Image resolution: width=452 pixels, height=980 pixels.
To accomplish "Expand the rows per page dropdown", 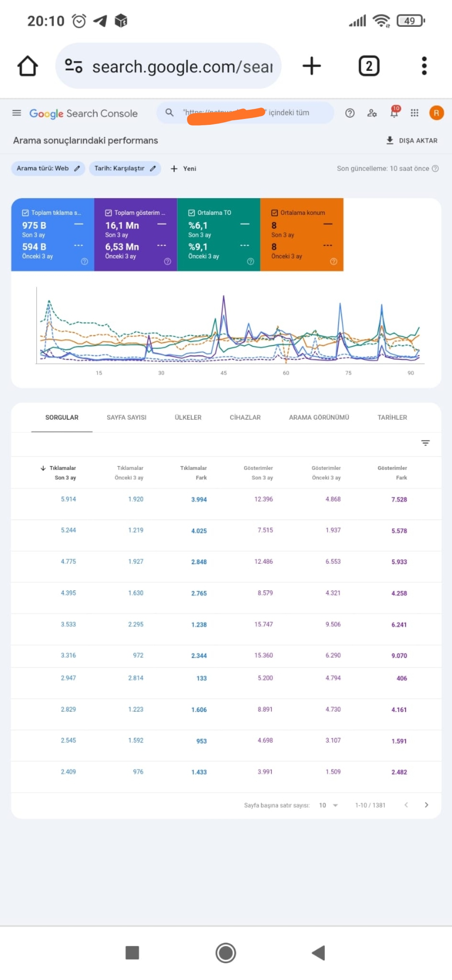I will click(329, 805).
